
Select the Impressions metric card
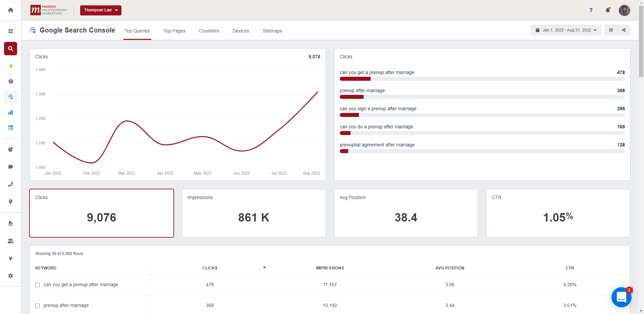254,213
